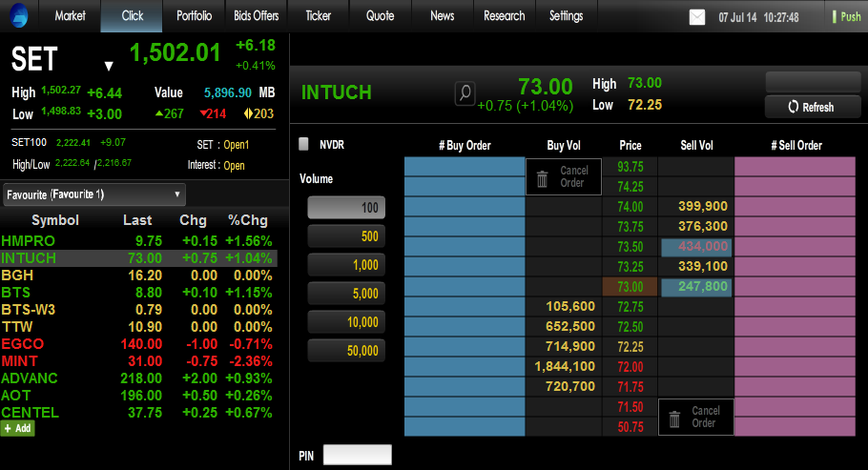
Task: Click price 72.50 in order ladder
Action: click(x=630, y=327)
